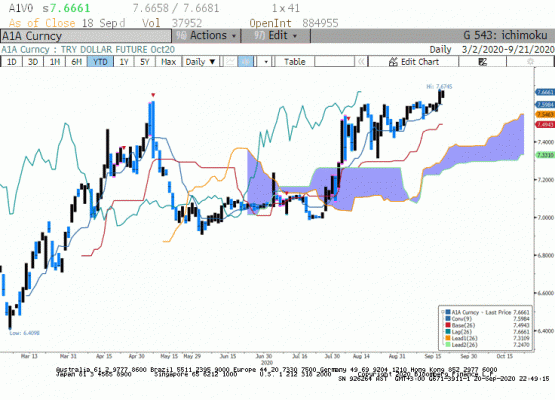This screenshot has width=555, height=400.
Task: Switch range to 1Y
Action: pyautogui.click(x=124, y=62)
